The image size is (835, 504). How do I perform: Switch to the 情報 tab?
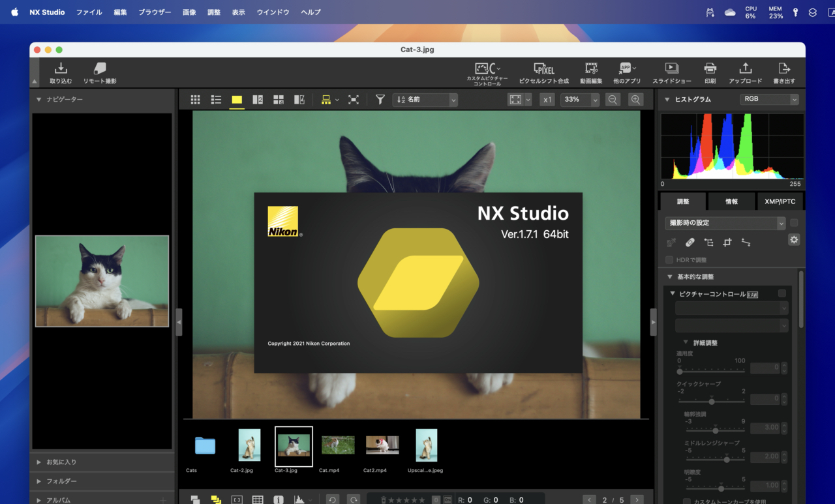coord(731,201)
